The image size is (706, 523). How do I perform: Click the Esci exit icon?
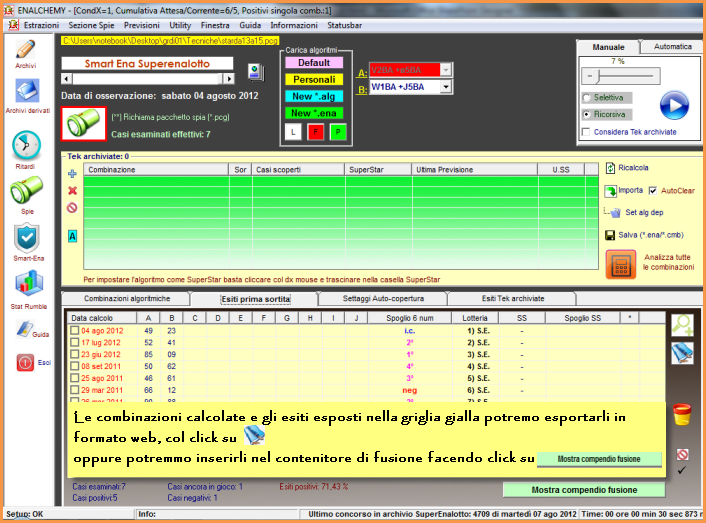tap(25, 362)
